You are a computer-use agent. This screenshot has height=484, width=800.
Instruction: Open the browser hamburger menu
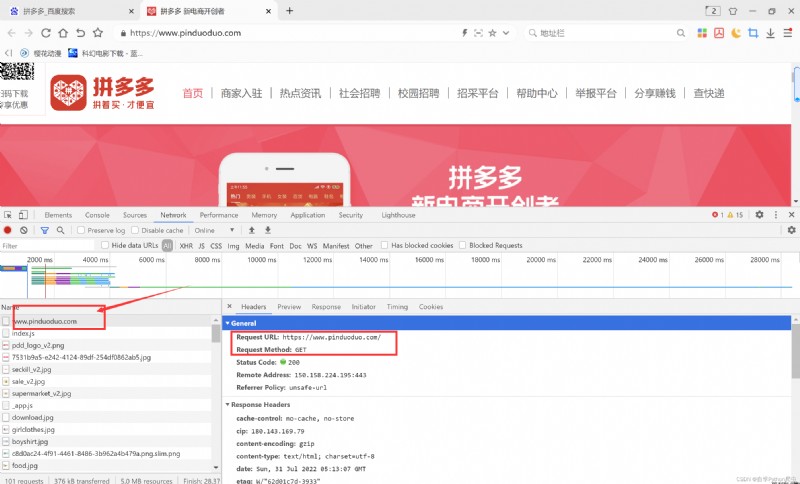(x=788, y=33)
